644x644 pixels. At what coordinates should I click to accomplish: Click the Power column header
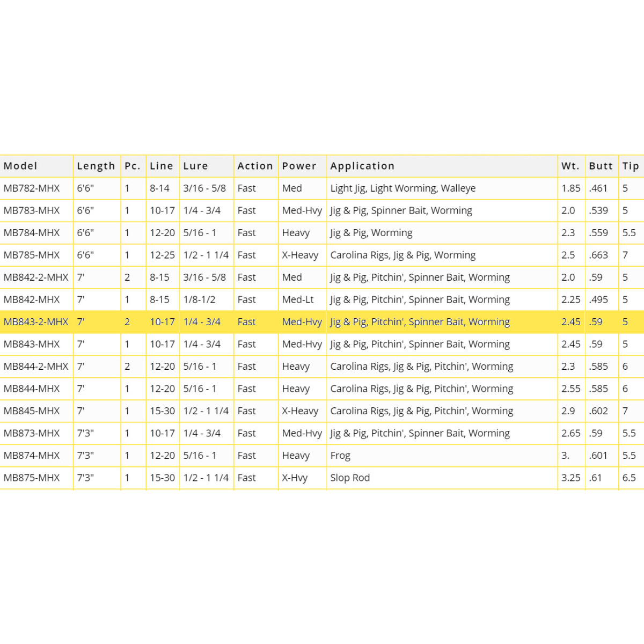[299, 166]
